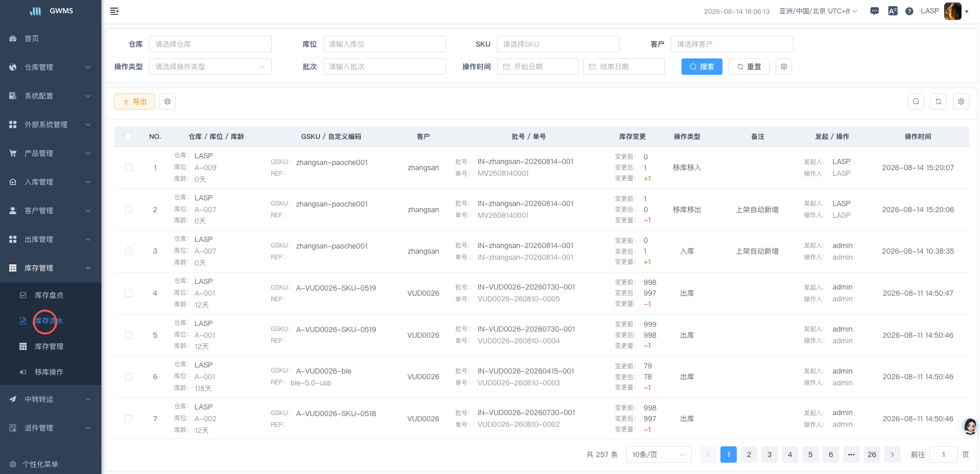Viewport: 980px width, 474px height.
Task: Click the 退件管理 sidebar icon
Action: pos(13,428)
